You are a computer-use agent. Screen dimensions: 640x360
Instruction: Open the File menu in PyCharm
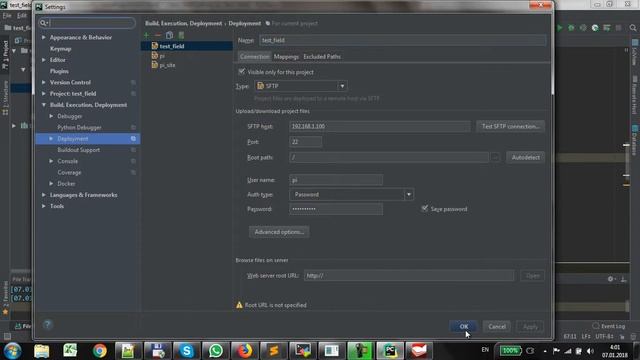[7, 16]
